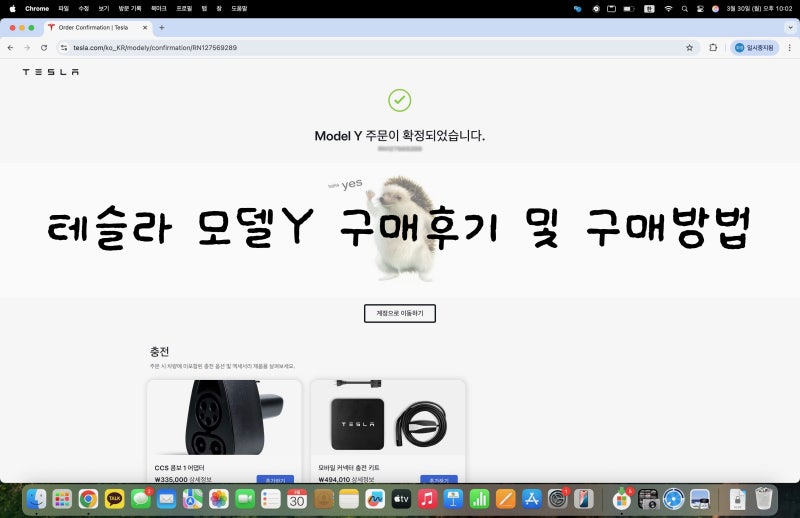Open Pages from the Dock
This screenshot has height=518, width=800.
click(505, 499)
